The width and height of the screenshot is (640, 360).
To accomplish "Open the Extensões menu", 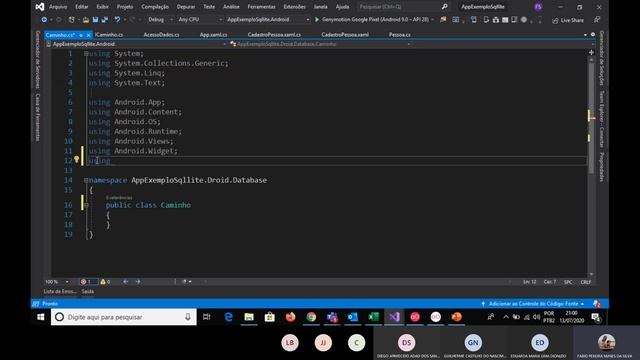I will pyautogui.click(x=294, y=7).
